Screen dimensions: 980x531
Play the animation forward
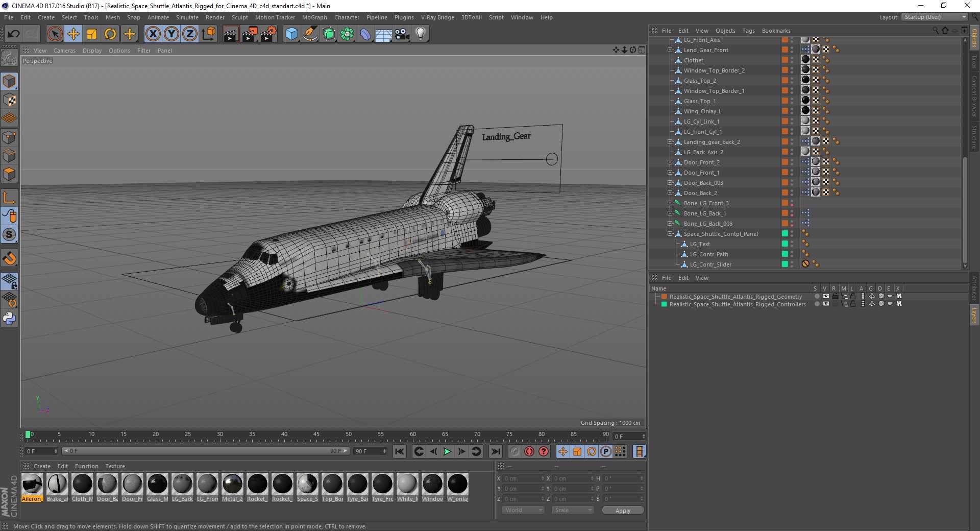coord(447,451)
